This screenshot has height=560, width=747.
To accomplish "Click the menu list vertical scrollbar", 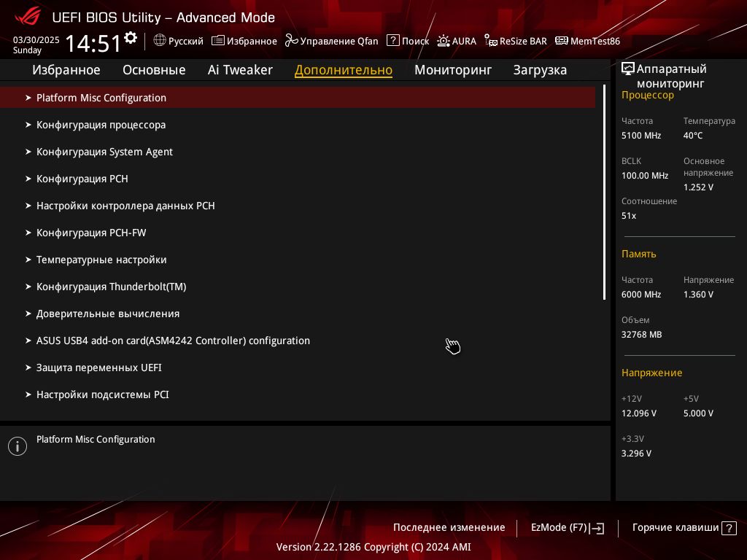I will 604,192.
